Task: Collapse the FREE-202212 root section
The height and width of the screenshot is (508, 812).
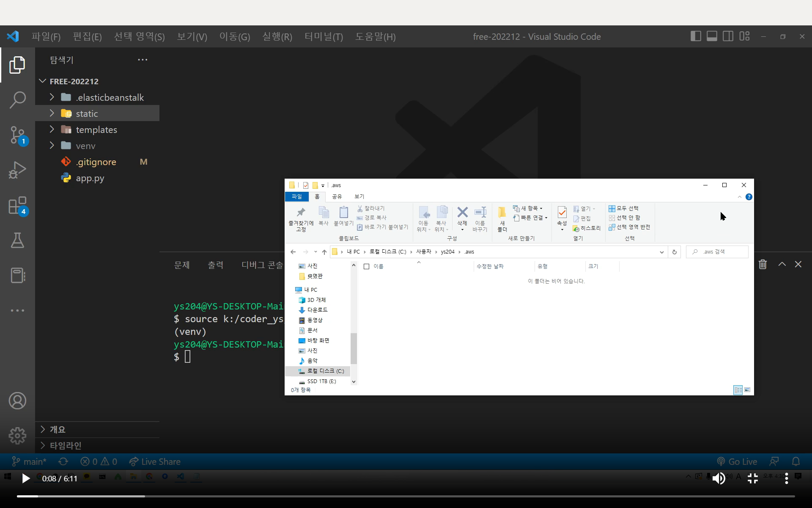Action: coord(43,81)
